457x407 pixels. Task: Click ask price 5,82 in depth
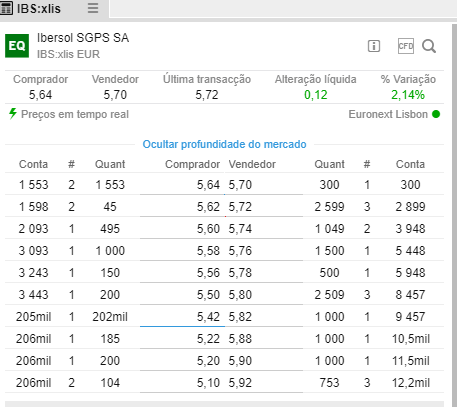point(240,317)
